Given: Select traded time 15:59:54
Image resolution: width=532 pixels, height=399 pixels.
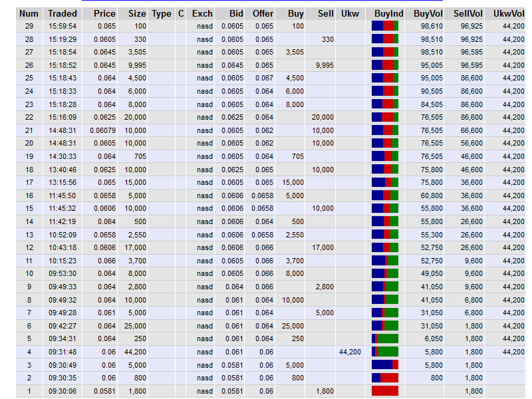Looking at the screenshot, I should tap(63, 26).
